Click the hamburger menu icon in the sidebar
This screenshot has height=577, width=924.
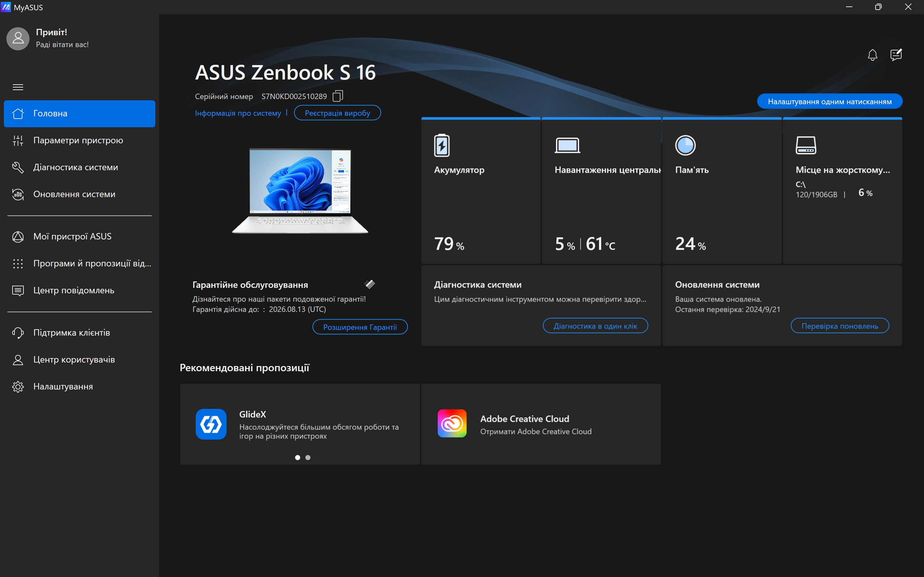[x=18, y=87]
